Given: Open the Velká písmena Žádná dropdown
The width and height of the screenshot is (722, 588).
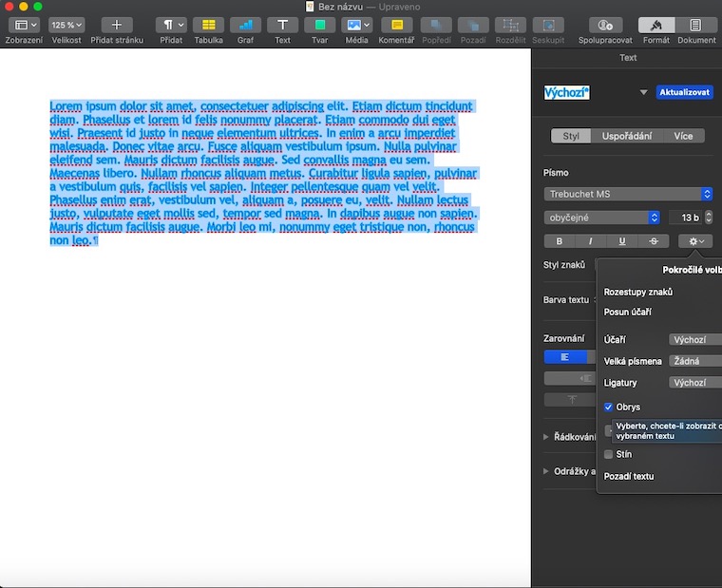Looking at the screenshot, I should [x=694, y=361].
